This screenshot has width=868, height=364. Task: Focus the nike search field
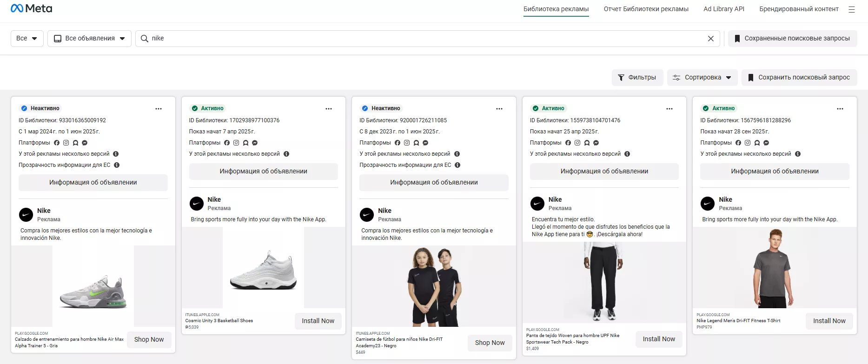428,39
